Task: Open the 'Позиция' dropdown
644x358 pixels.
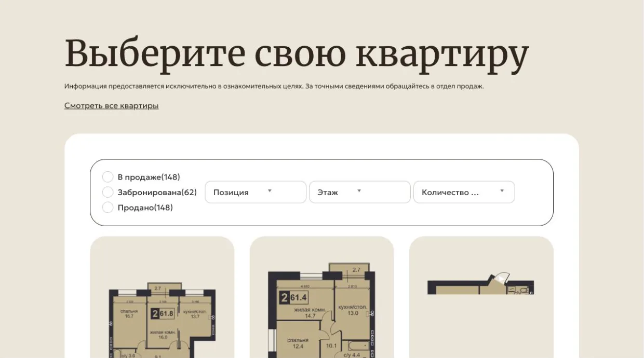Action: [x=256, y=192]
